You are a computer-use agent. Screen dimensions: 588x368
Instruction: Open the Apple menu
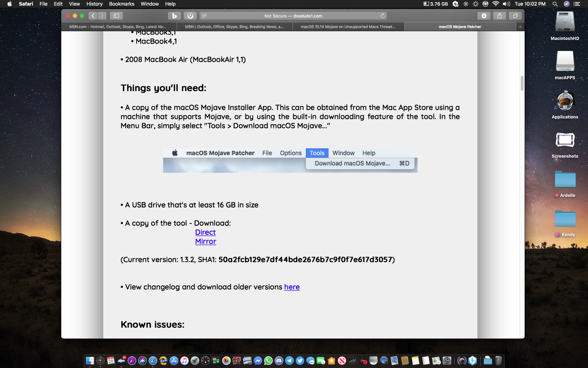tap(9, 4)
